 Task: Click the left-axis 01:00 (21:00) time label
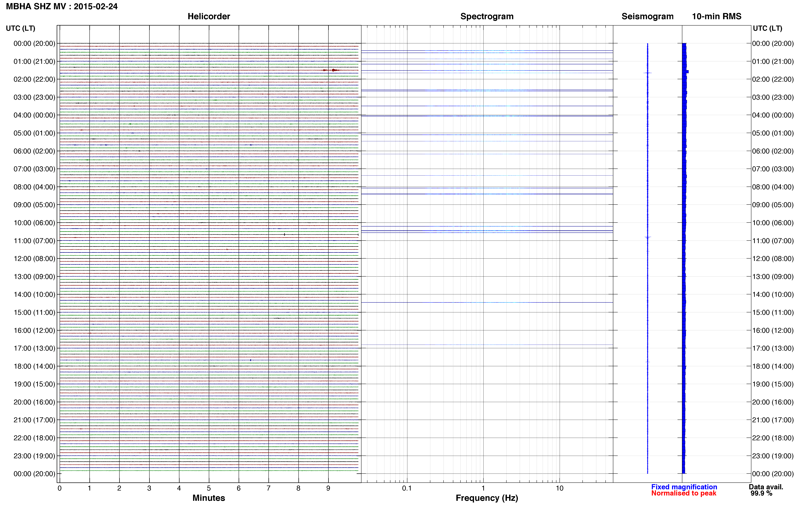[34, 62]
